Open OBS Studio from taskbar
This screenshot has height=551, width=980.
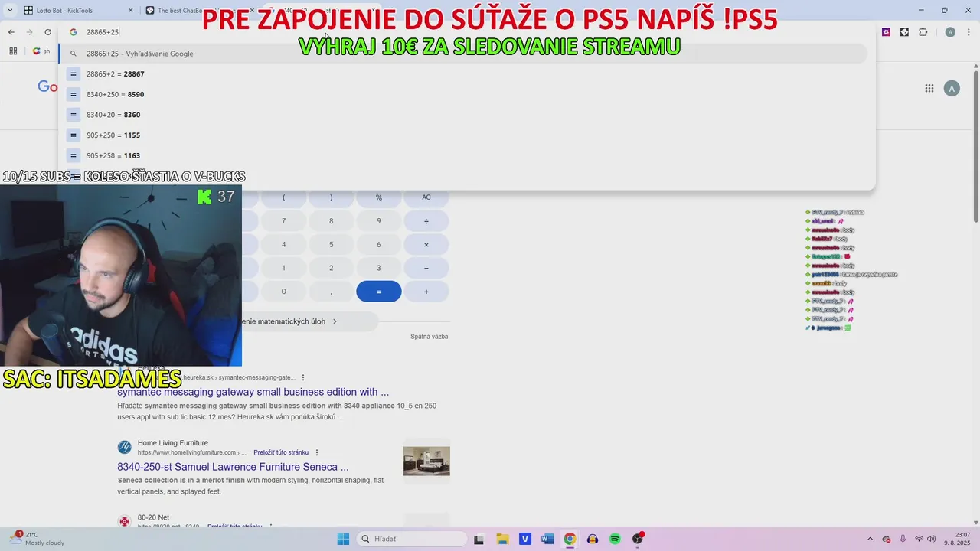click(638, 539)
